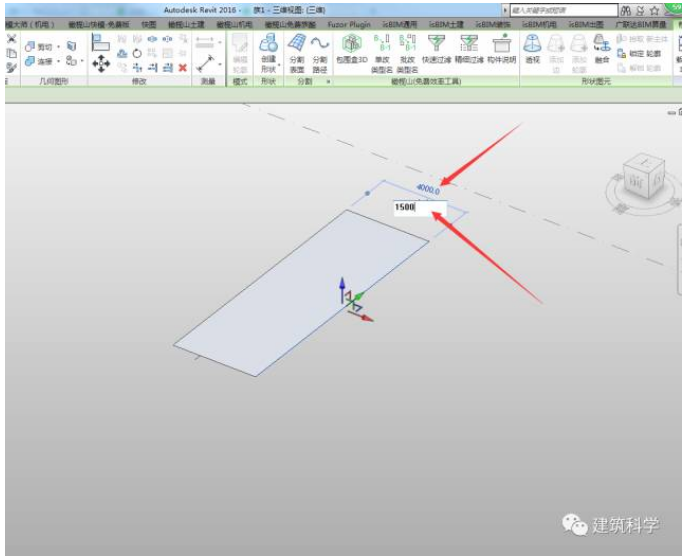Open the isBIM土建 tab
The height and width of the screenshot is (558, 690).
[446, 25]
